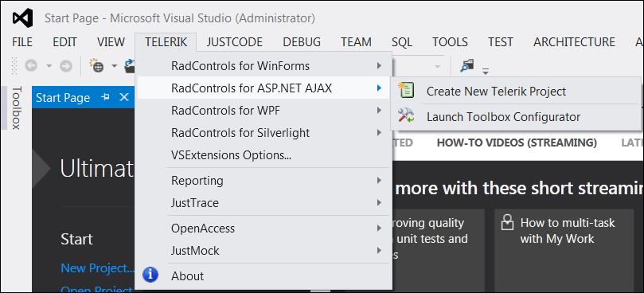Expand RadControls for Silverlight submenu arrow
The height and width of the screenshot is (293, 644).
coord(379,132)
